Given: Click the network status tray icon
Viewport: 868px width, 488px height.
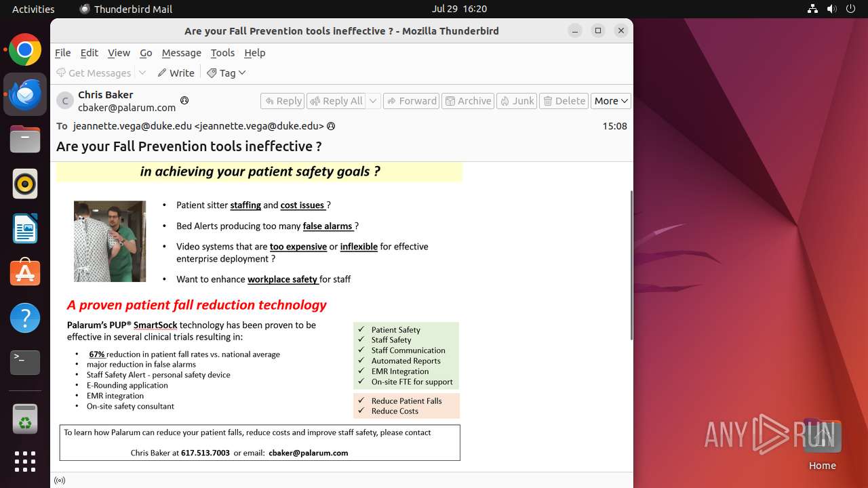Looking at the screenshot, I should coord(813,9).
